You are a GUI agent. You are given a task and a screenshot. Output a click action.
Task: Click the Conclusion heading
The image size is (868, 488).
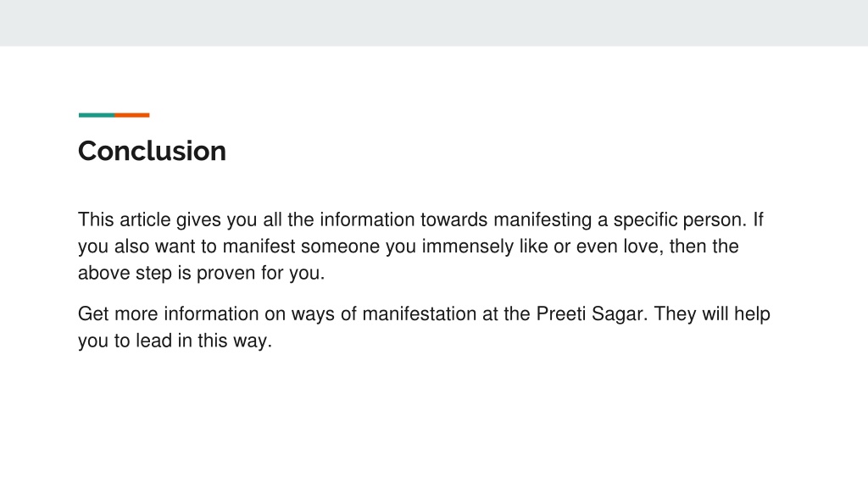[153, 151]
